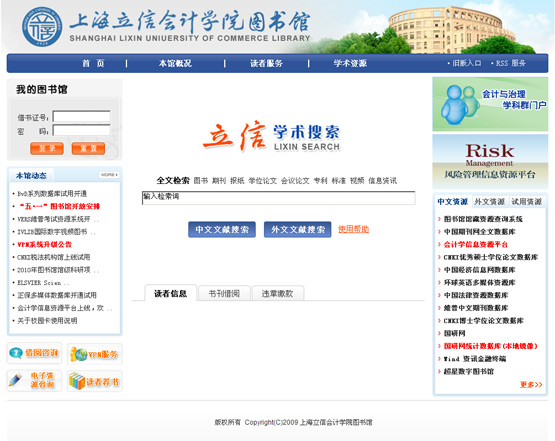The image size is (555, 441).
Task: Open 使用帮助 link
Action: tap(354, 229)
